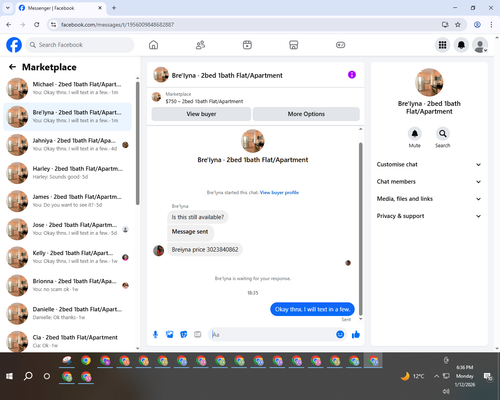Open Windows taskbar search

click(x=28, y=376)
